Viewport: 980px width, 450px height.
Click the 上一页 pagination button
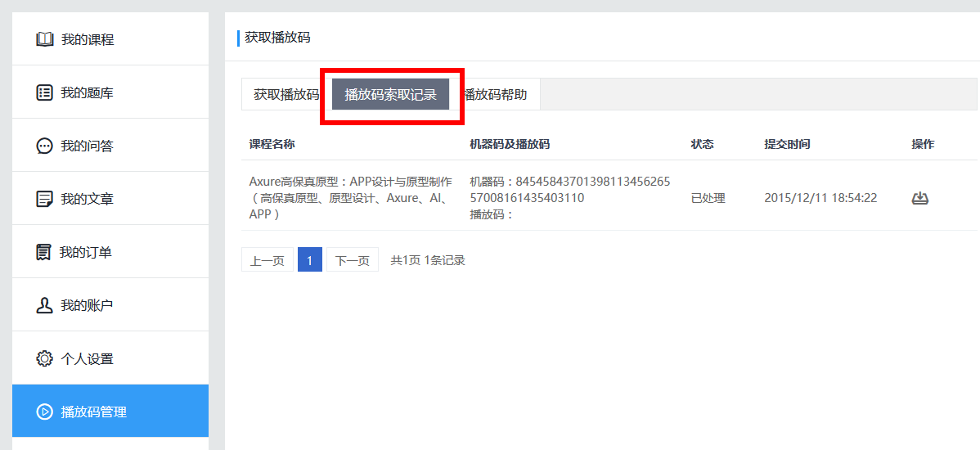267,260
